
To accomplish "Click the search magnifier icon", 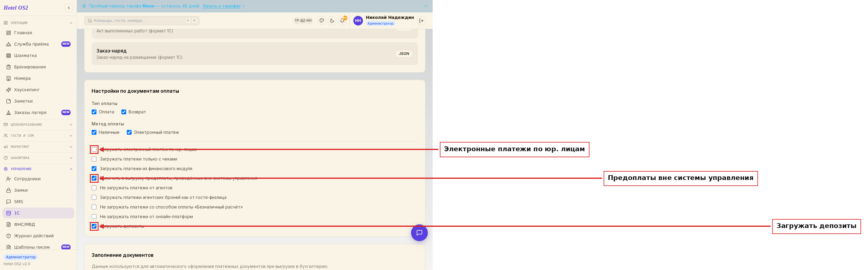I will (90, 20).
